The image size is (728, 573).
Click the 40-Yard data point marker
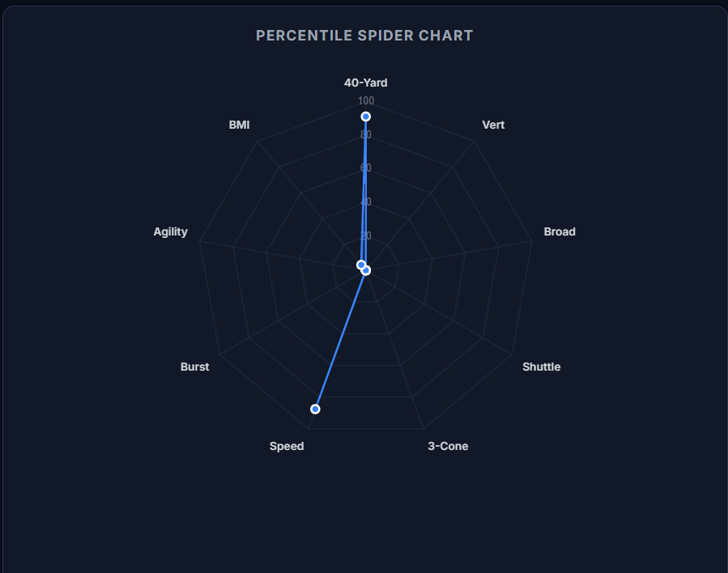[365, 117]
